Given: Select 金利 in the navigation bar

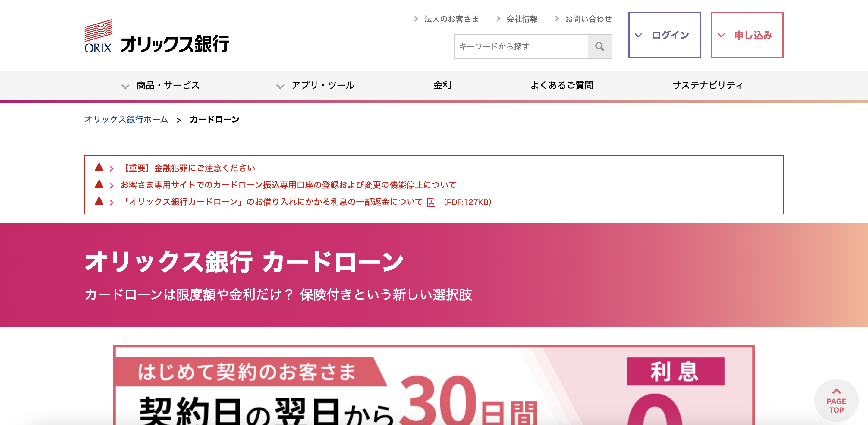Looking at the screenshot, I should coord(442,85).
